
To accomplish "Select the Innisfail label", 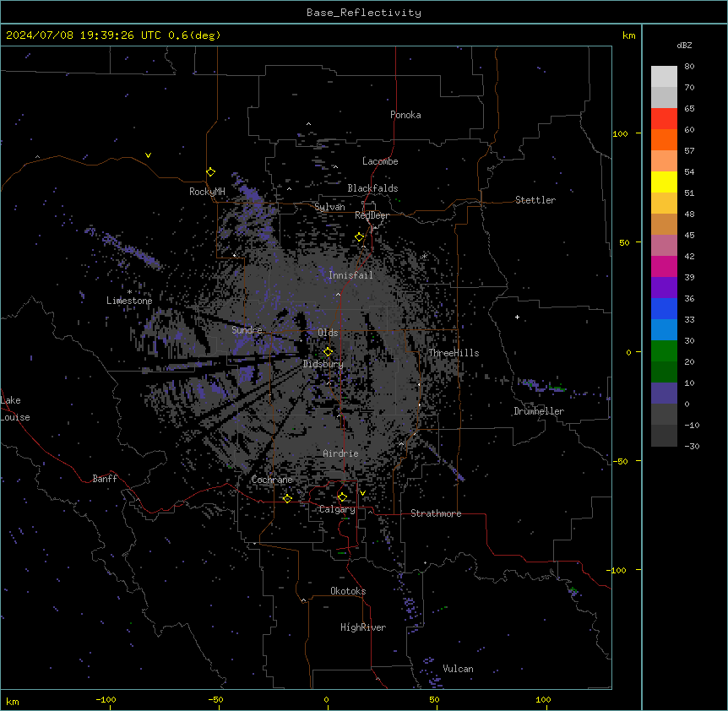I will (x=350, y=275).
